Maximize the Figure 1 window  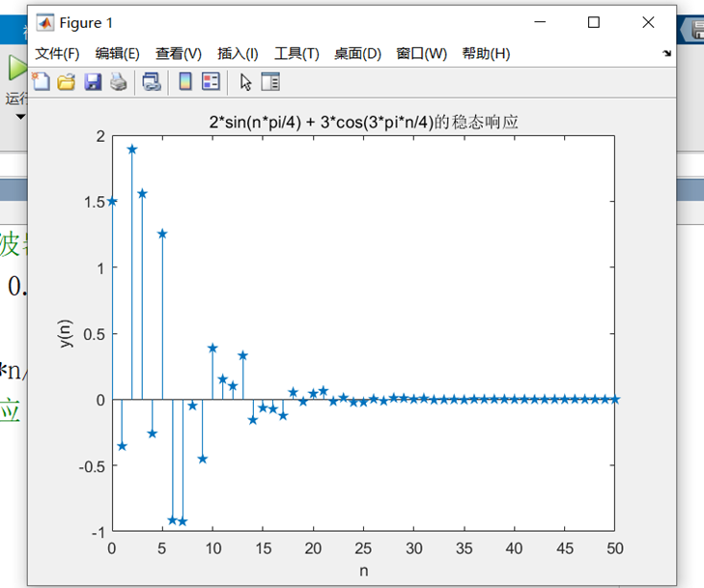coord(594,21)
